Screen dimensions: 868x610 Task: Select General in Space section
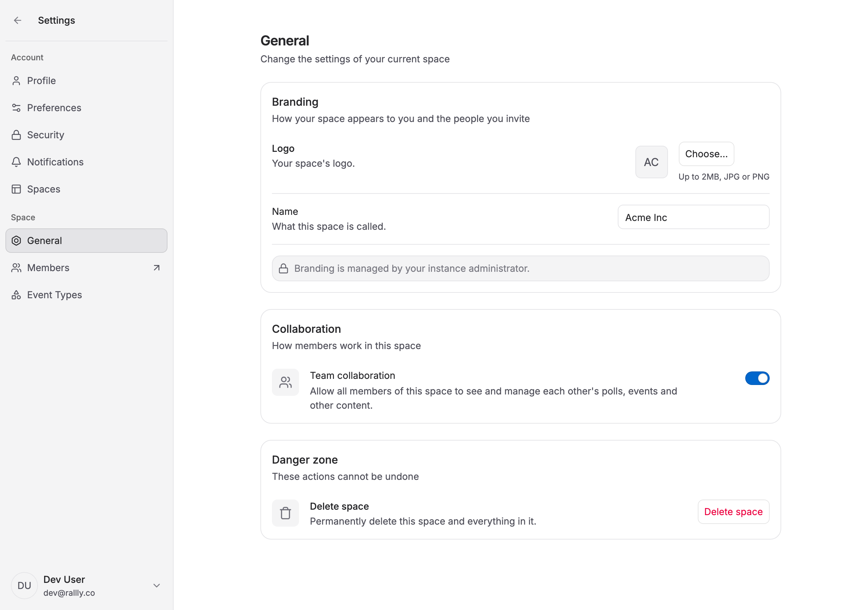pos(86,240)
